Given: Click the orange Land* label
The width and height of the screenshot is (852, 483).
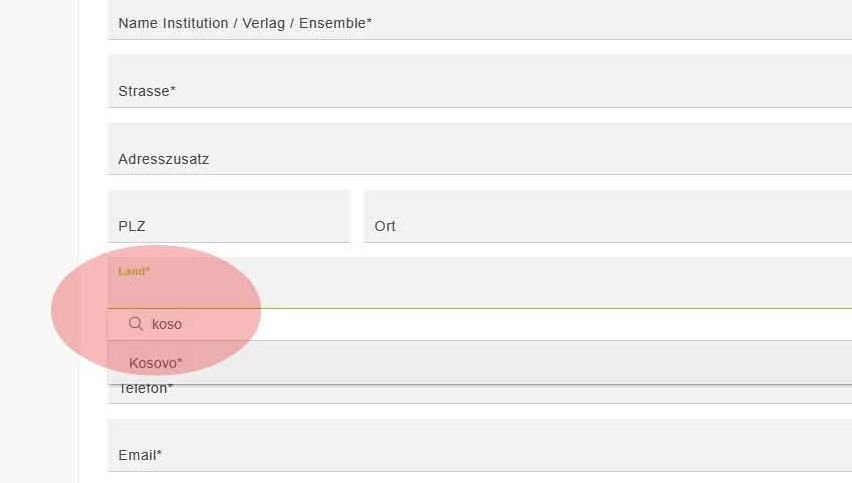Looking at the screenshot, I should coord(134,271).
